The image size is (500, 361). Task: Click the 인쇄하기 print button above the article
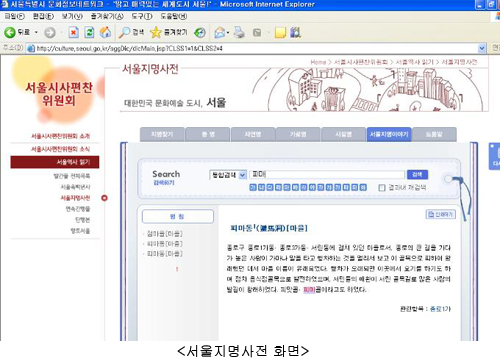(x=441, y=214)
